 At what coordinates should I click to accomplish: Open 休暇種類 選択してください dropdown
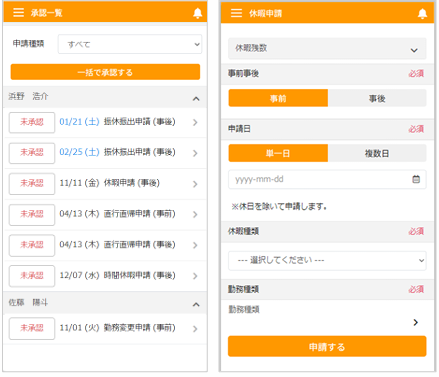click(327, 260)
